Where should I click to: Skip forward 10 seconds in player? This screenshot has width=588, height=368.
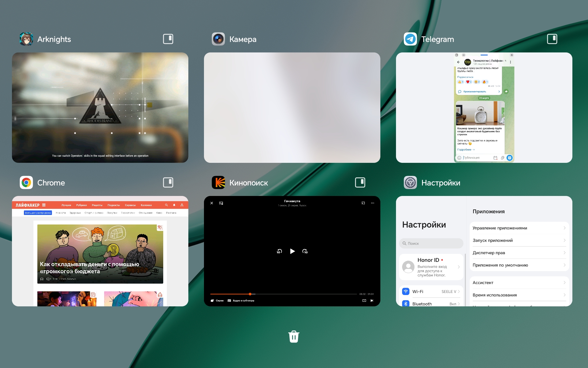pos(305,251)
